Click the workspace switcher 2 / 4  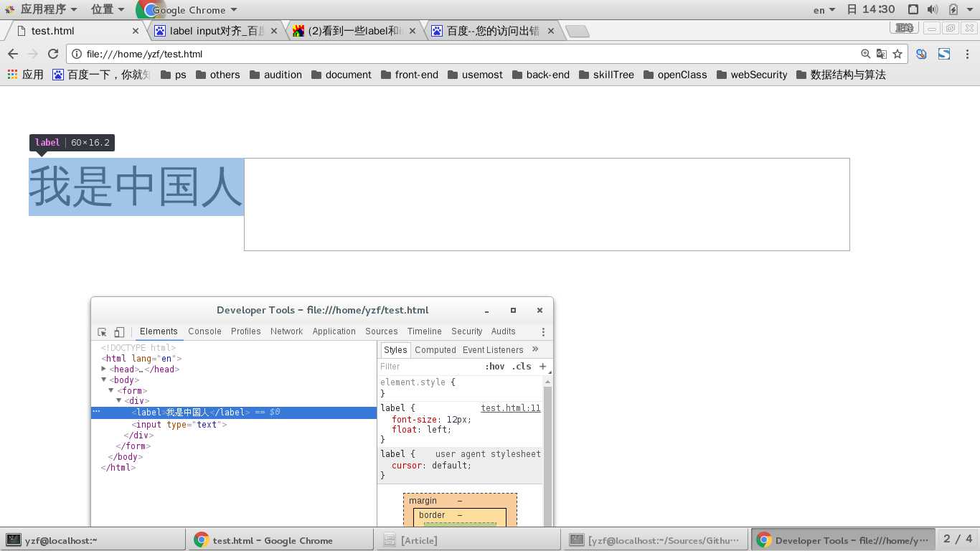pos(958,539)
